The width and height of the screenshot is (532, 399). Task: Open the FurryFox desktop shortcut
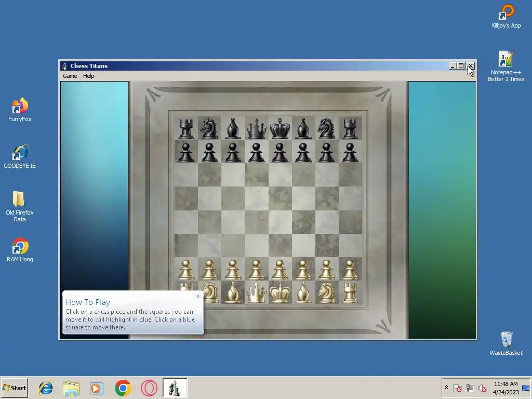coord(20,109)
